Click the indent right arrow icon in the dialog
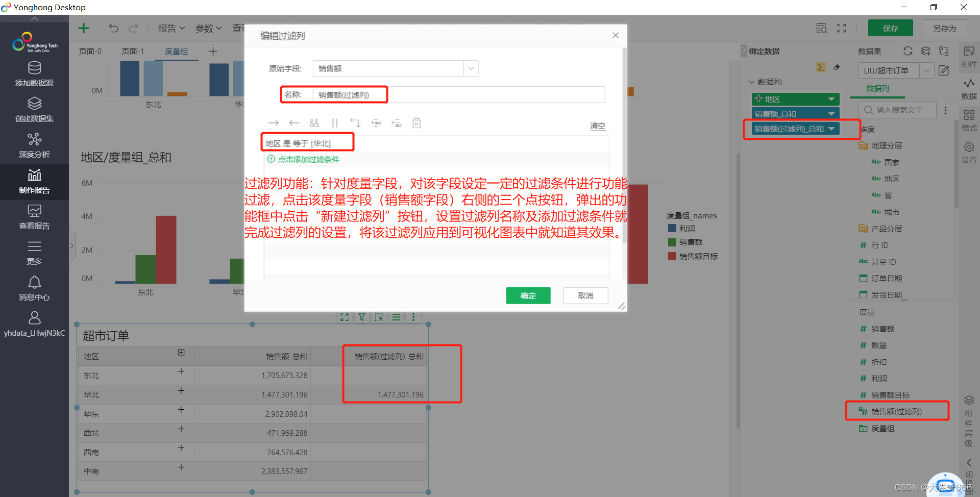 point(274,123)
